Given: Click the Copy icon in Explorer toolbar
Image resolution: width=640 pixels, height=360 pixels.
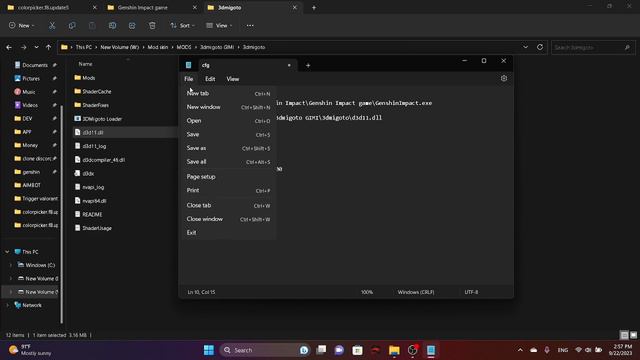Looking at the screenshot, I should tap(72, 26).
